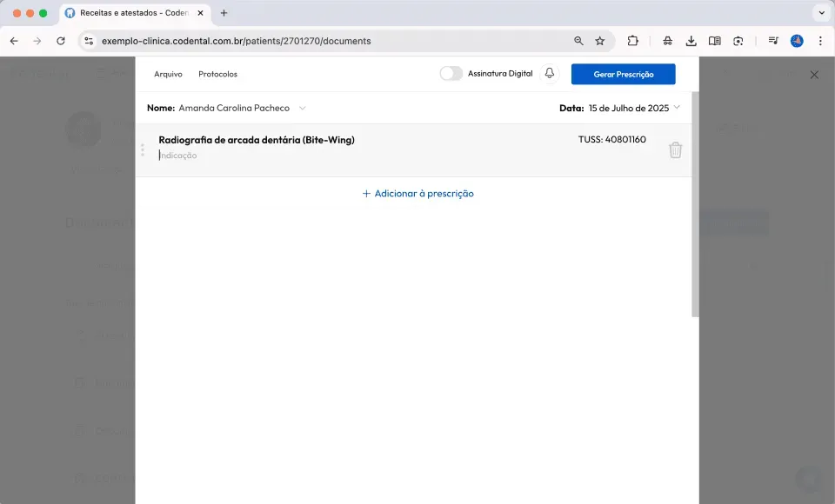Click the Gerar Prescrição button
The height and width of the screenshot is (504, 835).
(x=623, y=74)
